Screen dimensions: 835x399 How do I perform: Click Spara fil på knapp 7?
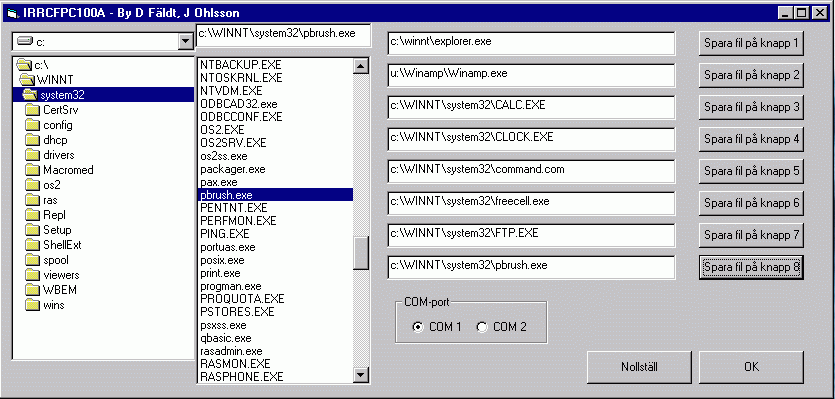[x=751, y=235]
